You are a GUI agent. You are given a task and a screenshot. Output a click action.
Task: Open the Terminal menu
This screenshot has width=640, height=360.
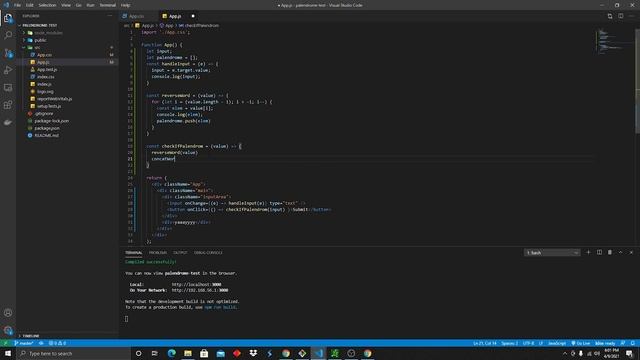108,5
